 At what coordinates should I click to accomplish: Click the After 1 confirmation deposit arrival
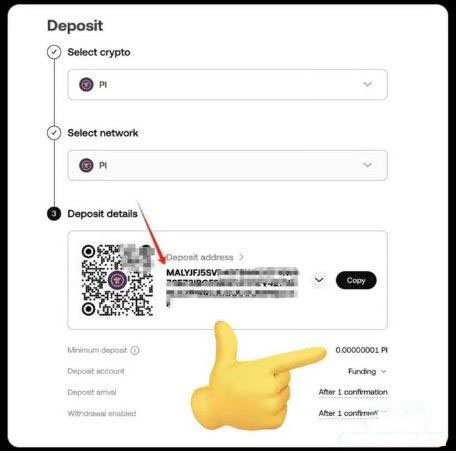[353, 392]
